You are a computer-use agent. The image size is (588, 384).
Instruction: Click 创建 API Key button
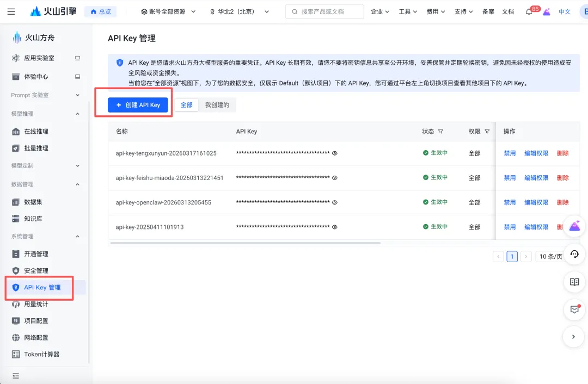[138, 105]
